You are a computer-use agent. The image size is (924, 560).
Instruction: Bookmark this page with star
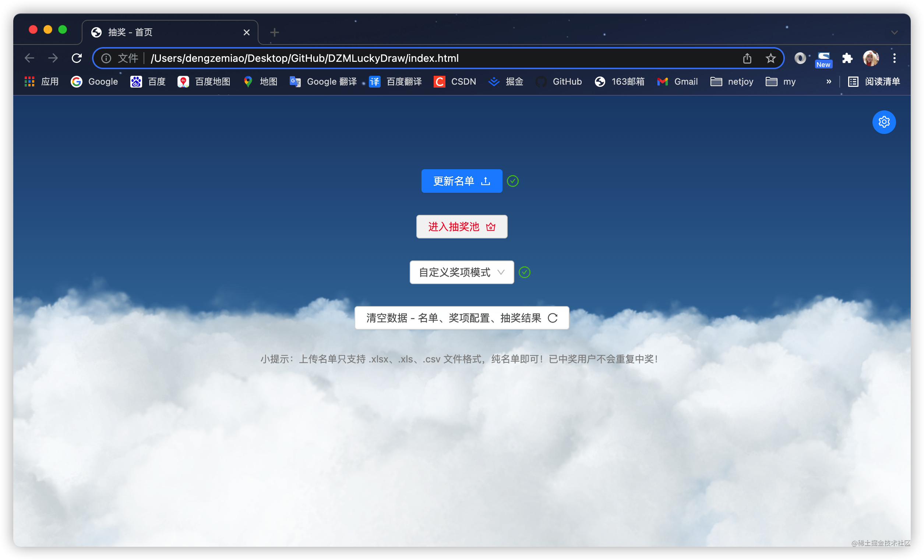click(770, 58)
